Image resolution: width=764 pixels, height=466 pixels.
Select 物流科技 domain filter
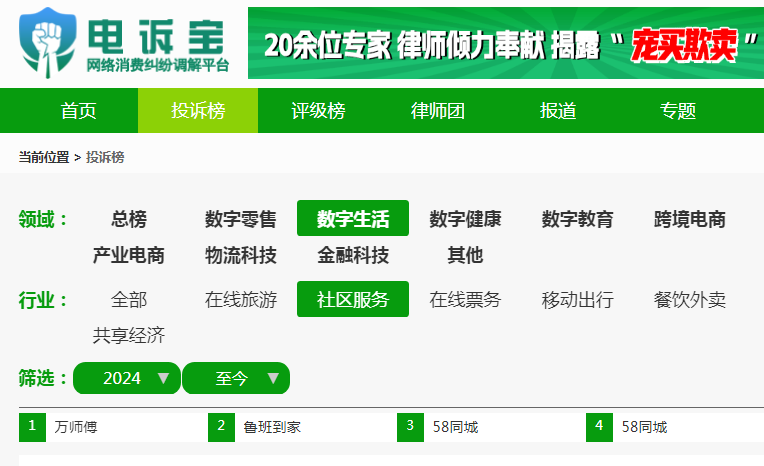[x=241, y=255]
